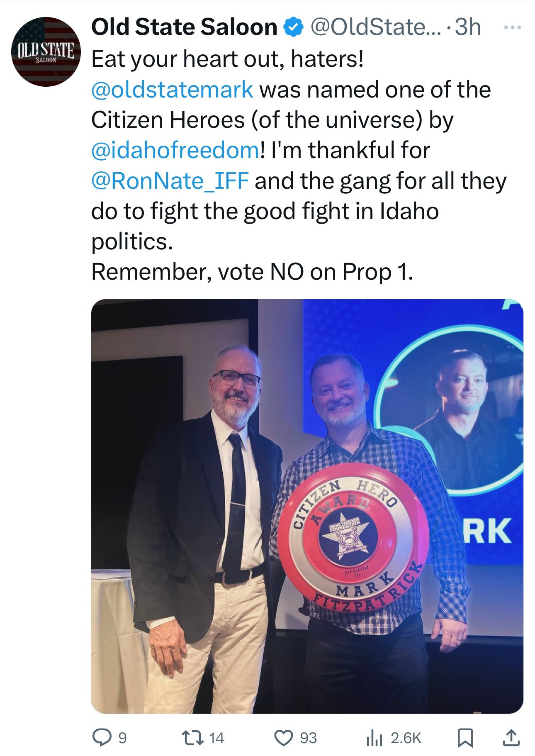Bookmark this tweet
This screenshot has width=535, height=756.
coord(465,738)
